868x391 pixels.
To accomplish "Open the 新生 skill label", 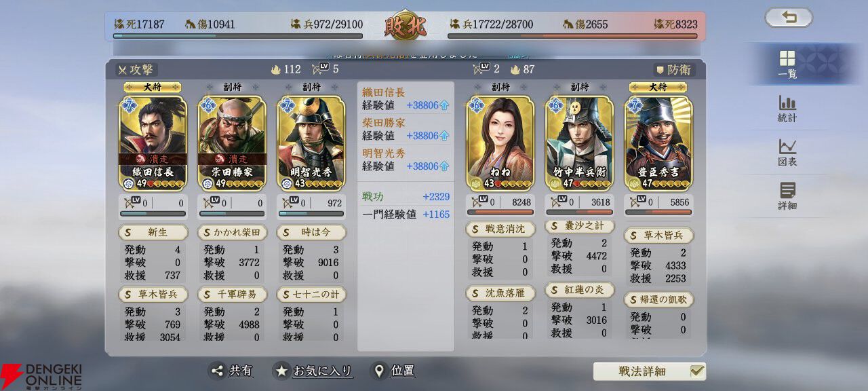I will click(x=153, y=232).
